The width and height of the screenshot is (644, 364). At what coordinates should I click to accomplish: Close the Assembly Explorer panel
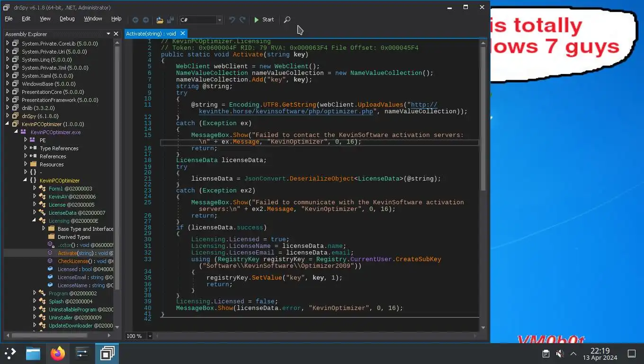click(x=116, y=34)
